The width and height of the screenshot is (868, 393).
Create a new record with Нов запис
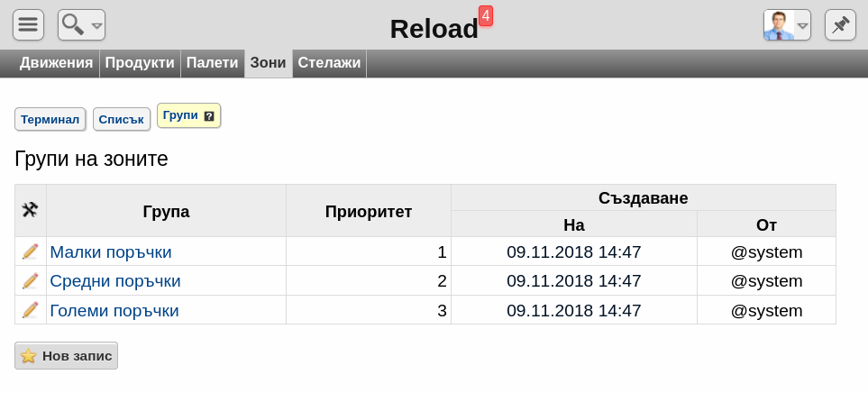pos(66,355)
